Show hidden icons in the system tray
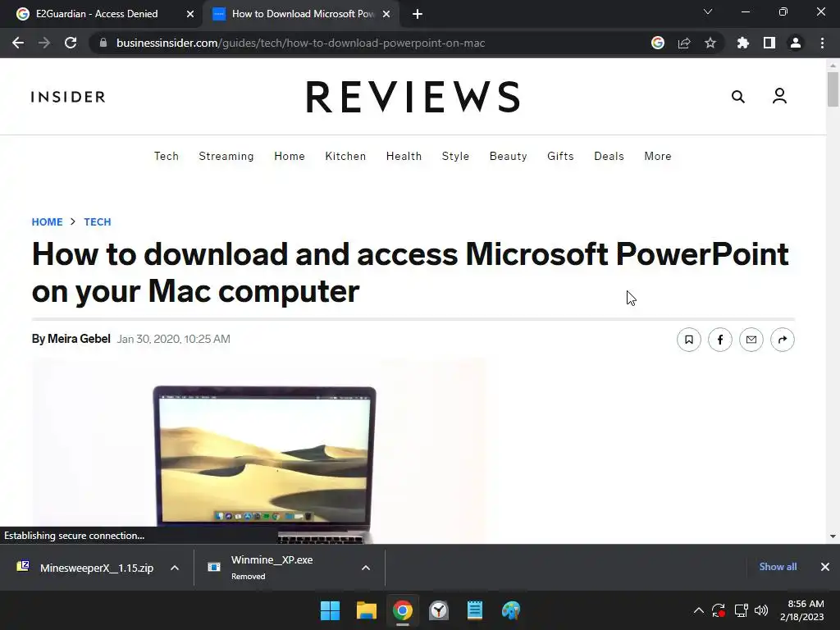Viewport: 840px width, 630px height. (699, 610)
